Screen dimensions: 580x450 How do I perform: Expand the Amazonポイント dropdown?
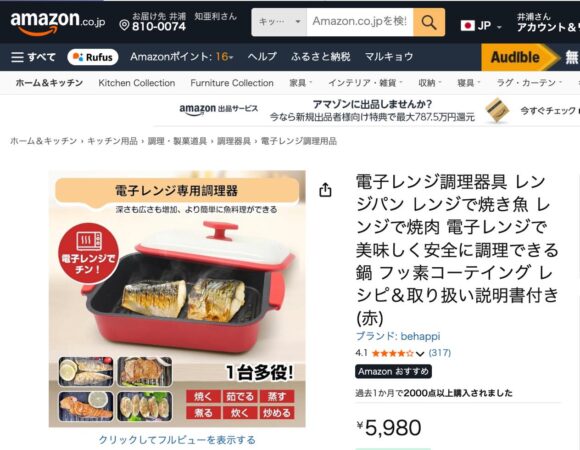[x=182, y=57]
